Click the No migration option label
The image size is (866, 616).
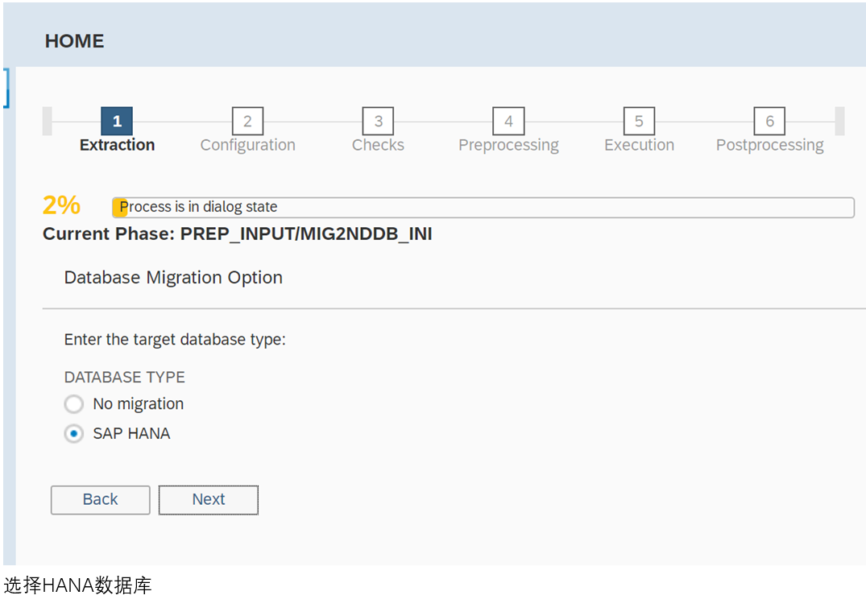138,404
